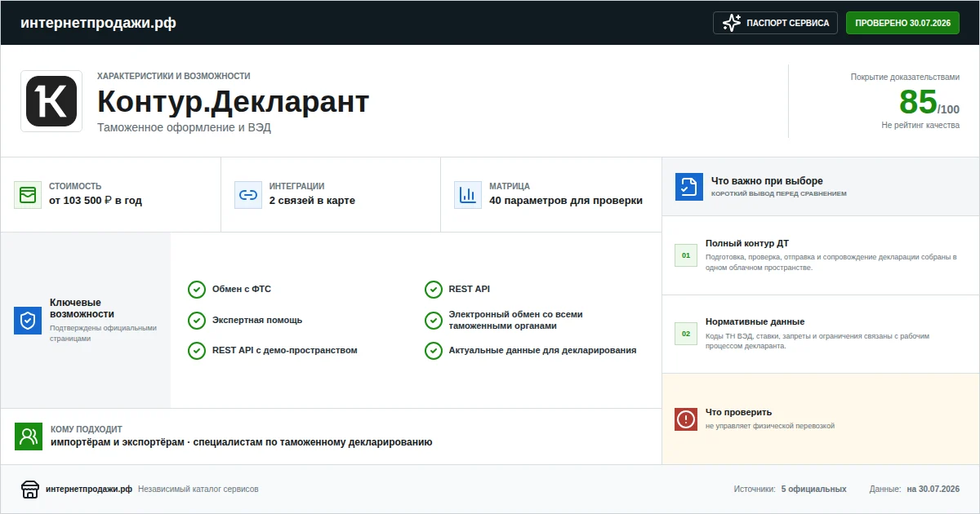The image size is (980, 514).
Task: Click the Интеграции link icon
Action: tap(248, 195)
